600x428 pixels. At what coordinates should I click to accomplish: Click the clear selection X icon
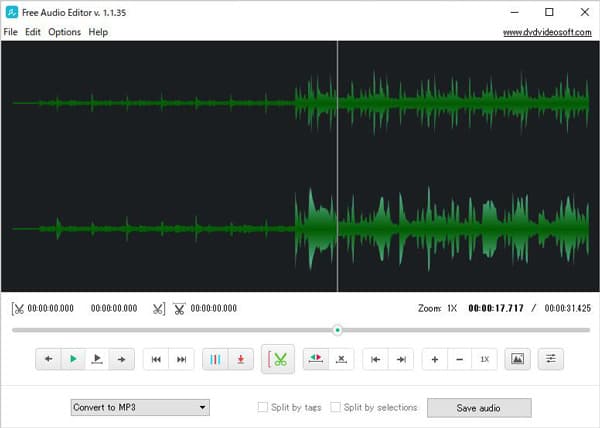coord(341,359)
